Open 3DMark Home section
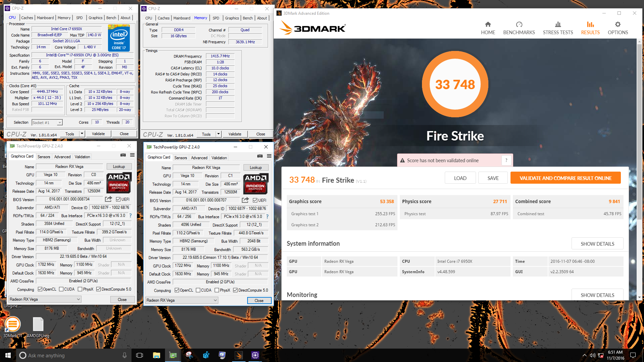This screenshot has height=362, width=644. coord(488,28)
